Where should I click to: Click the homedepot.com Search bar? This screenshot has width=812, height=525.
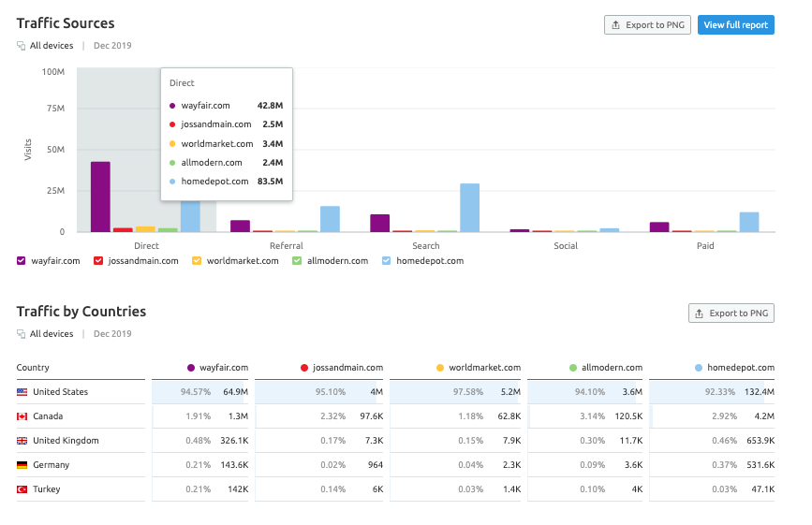tap(469, 208)
